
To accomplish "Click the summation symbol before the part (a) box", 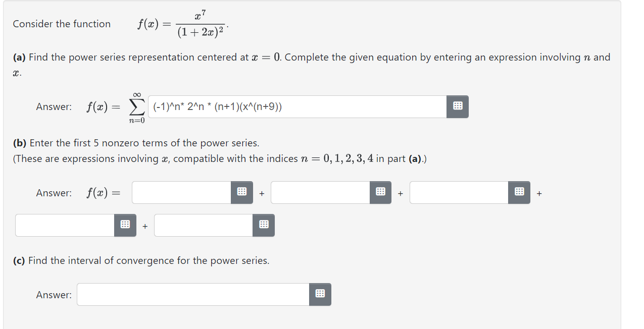I will click(x=136, y=106).
